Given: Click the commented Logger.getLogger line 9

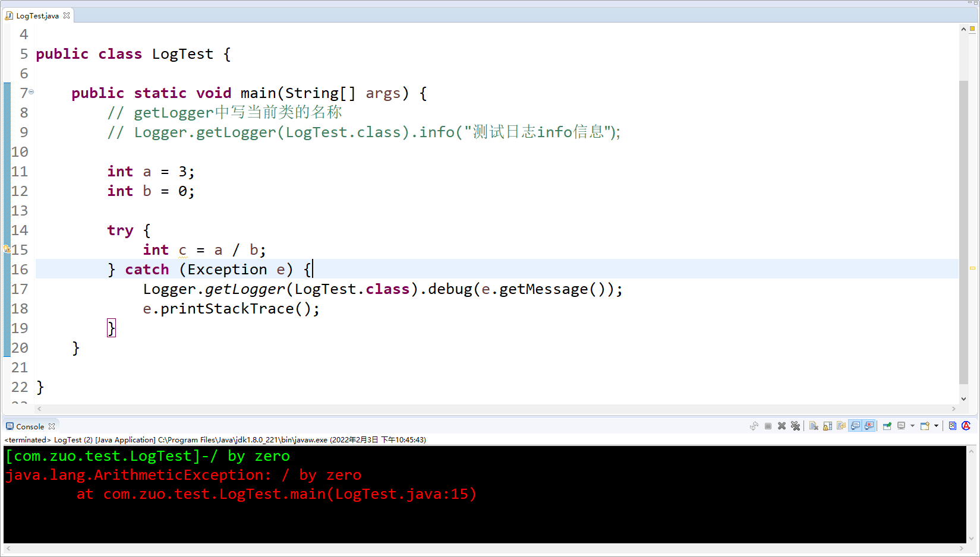Looking at the screenshot, I should [364, 132].
